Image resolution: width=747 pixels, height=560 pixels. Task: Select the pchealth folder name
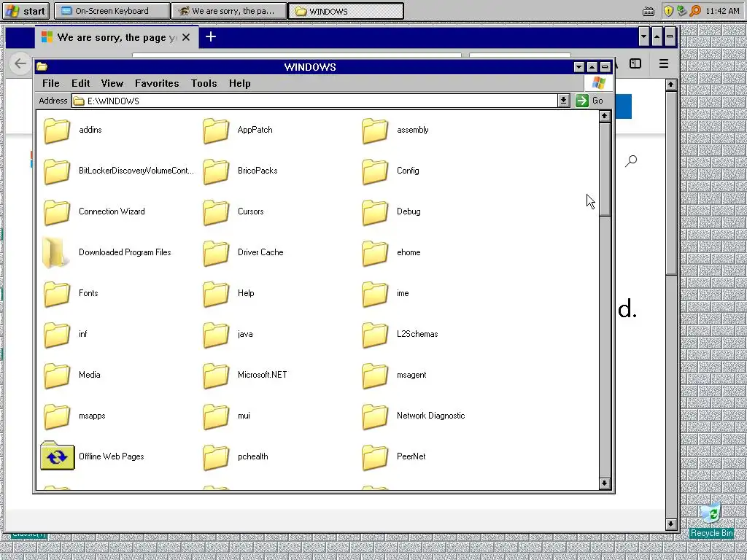point(253,456)
